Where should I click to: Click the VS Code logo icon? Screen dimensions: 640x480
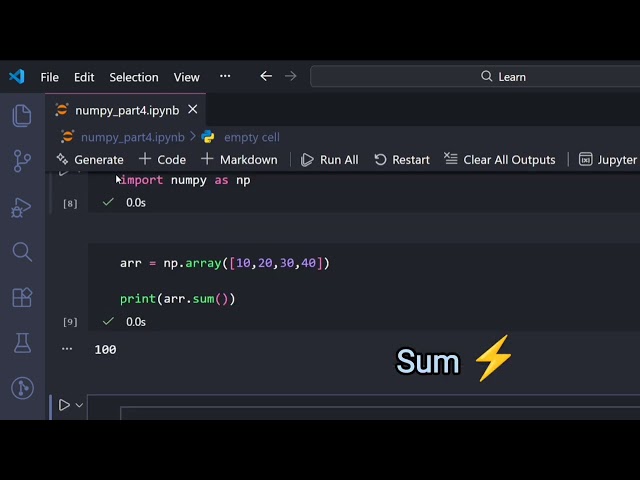click(17, 76)
